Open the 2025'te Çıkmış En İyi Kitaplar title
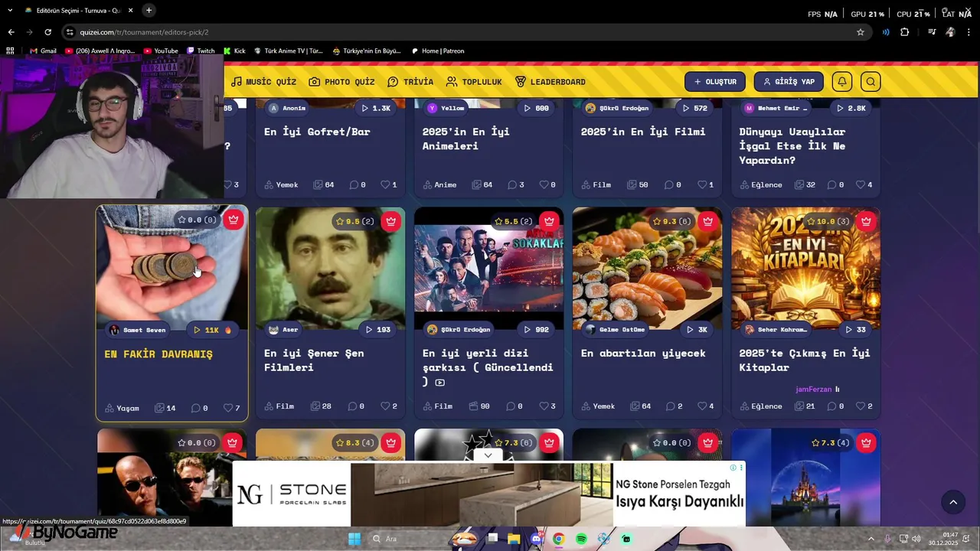980x551 pixels. click(804, 360)
